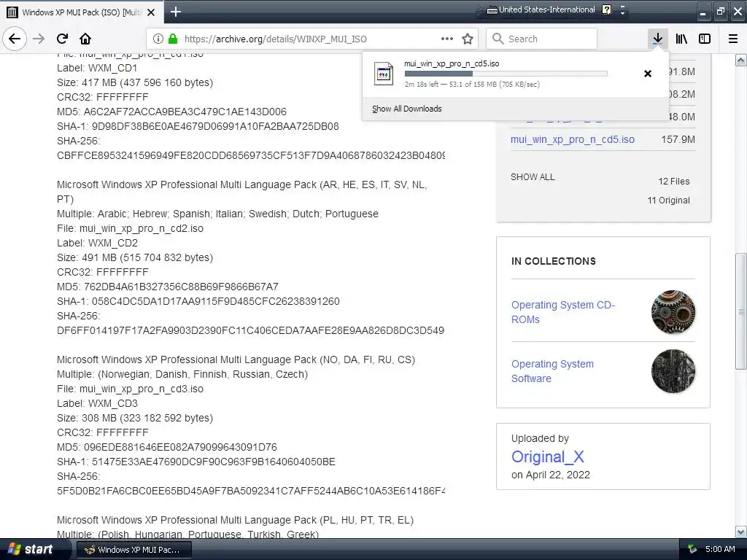The width and height of the screenshot is (747, 560).
Task: Click the 'IN COLLECTIONS' heading
Action: click(554, 261)
